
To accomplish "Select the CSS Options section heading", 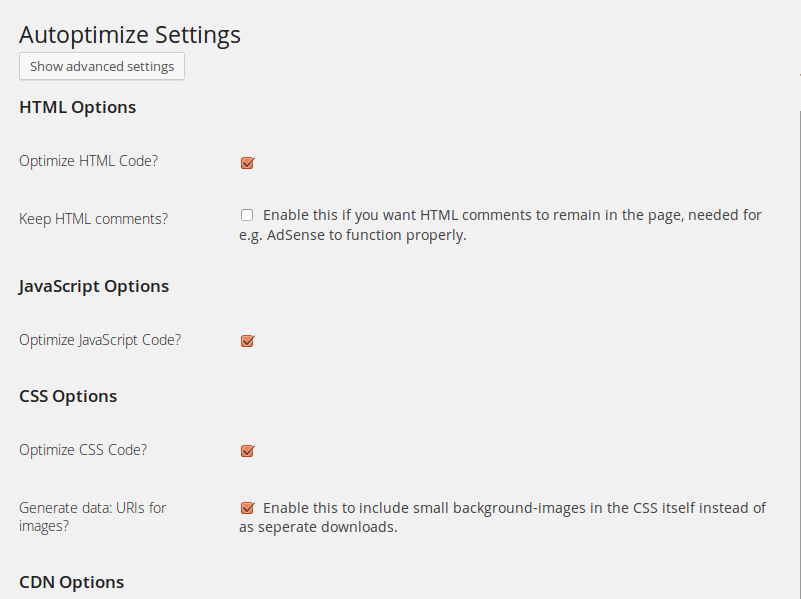I will point(68,397).
